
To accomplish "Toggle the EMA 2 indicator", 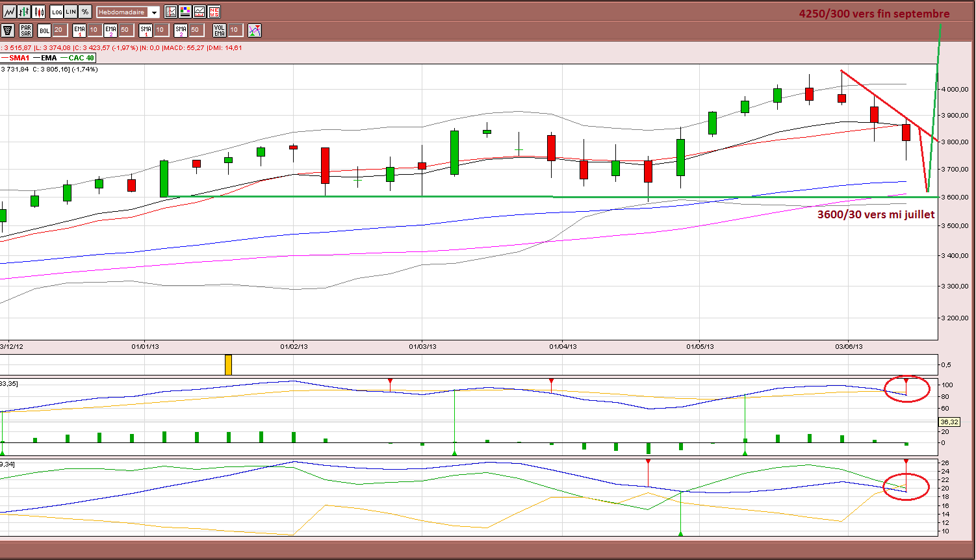I will [110, 30].
